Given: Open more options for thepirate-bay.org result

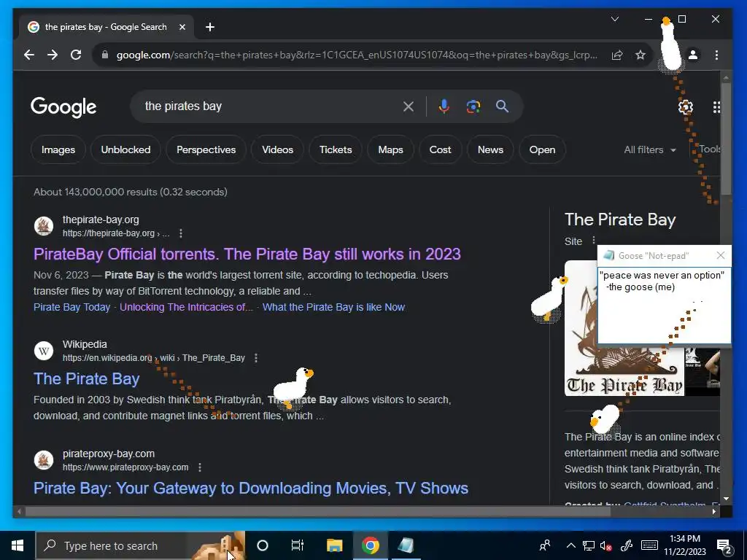Looking at the screenshot, I should (181, 233).
